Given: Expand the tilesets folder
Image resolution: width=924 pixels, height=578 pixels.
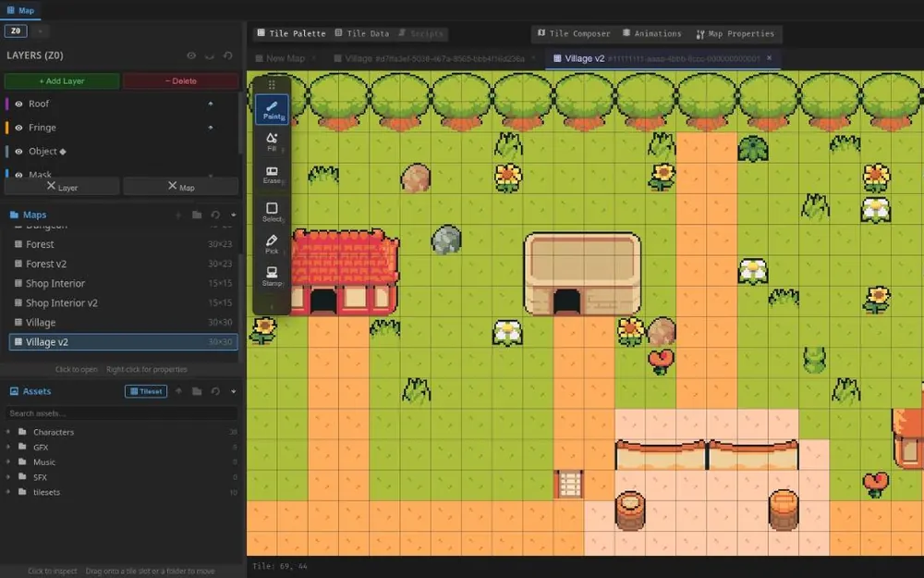Looking at the screenshot, I should click(7, 492).
